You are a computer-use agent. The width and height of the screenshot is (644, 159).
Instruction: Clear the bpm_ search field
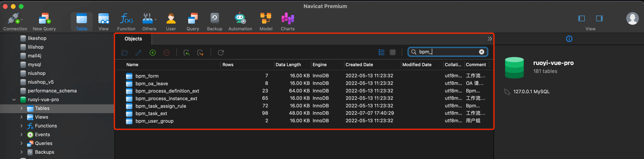(x=482, y=52)
